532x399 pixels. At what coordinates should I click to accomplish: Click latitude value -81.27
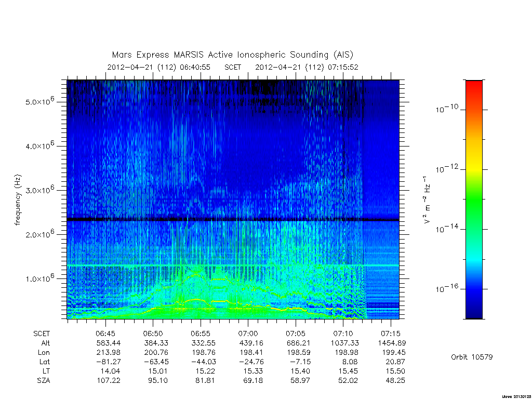(x=108, y=362)
